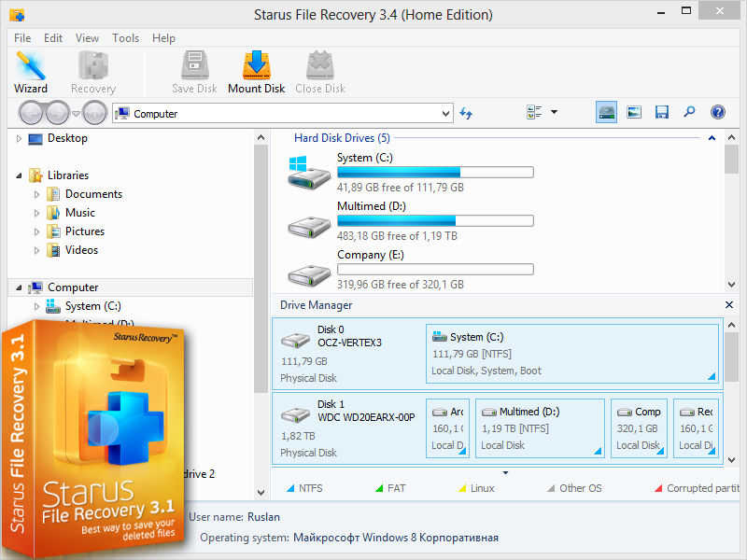Select System (C:) partition in Drive Manager
747x560 pixels.
click(572, 354)
